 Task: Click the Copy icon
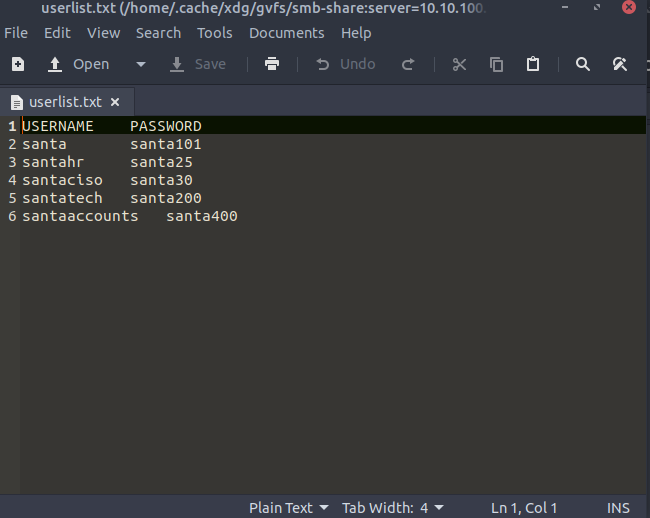click(496, 64)
